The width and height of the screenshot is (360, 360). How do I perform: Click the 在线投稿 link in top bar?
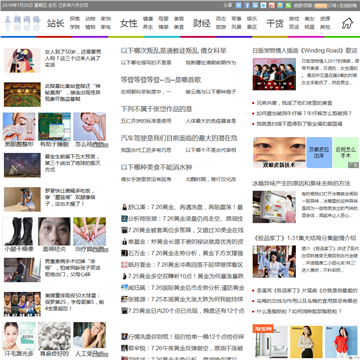[348, 5]
